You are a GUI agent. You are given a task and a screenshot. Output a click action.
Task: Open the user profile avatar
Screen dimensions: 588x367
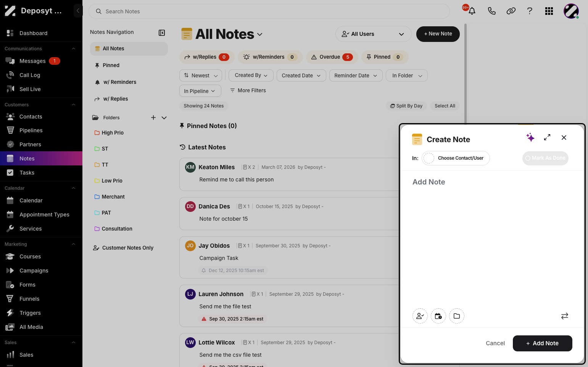pyautogui.click(x=571, y=11)
